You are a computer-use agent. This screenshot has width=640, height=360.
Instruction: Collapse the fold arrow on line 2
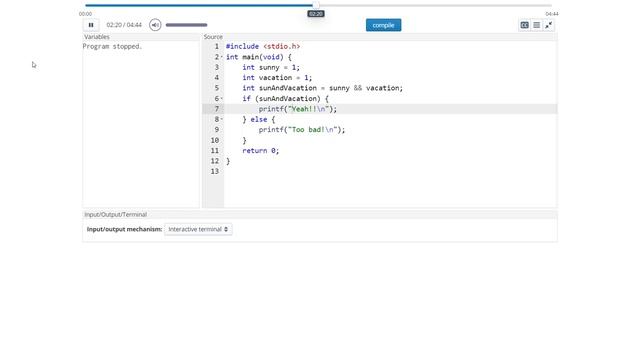(222, 57)
